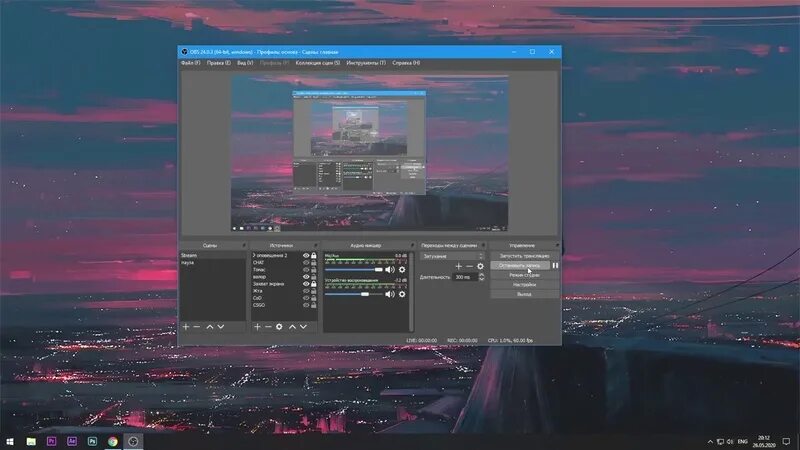The width and height of the screenshot is (800, 450).
Task: Show hidden tray icons chevron in taskbar
Action: click(x=710, y=441)
